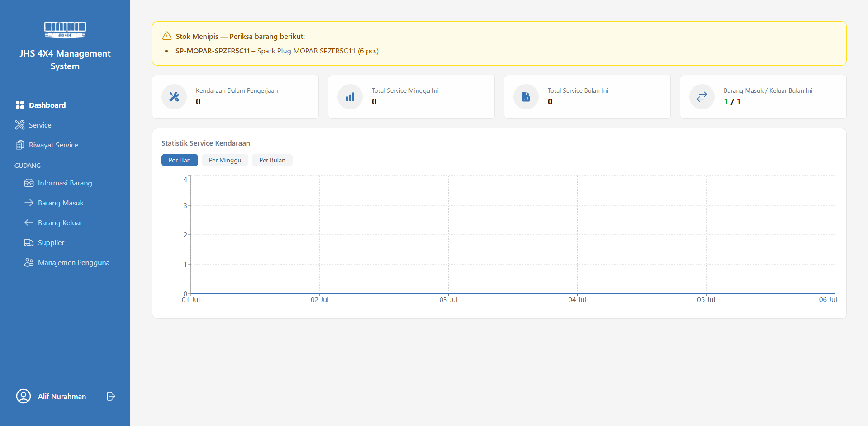Click the 03 Jul axis label
The image size is (868, 426).
448,299
